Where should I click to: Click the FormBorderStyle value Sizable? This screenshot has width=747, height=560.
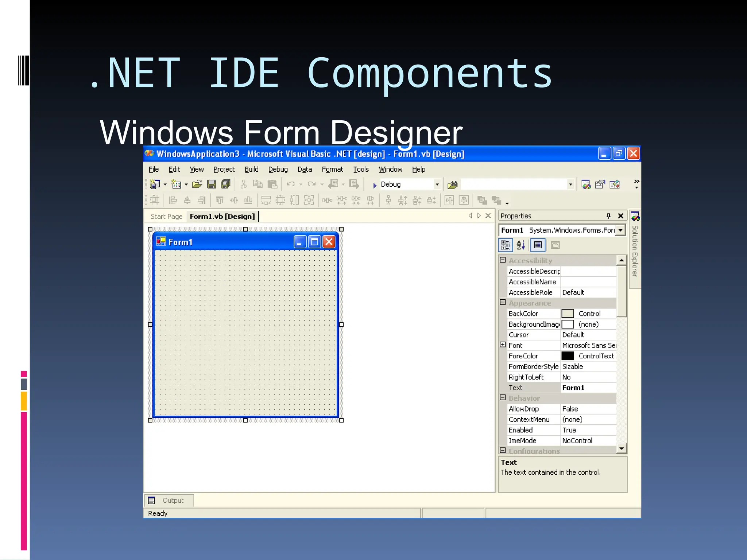click(588, 366)
